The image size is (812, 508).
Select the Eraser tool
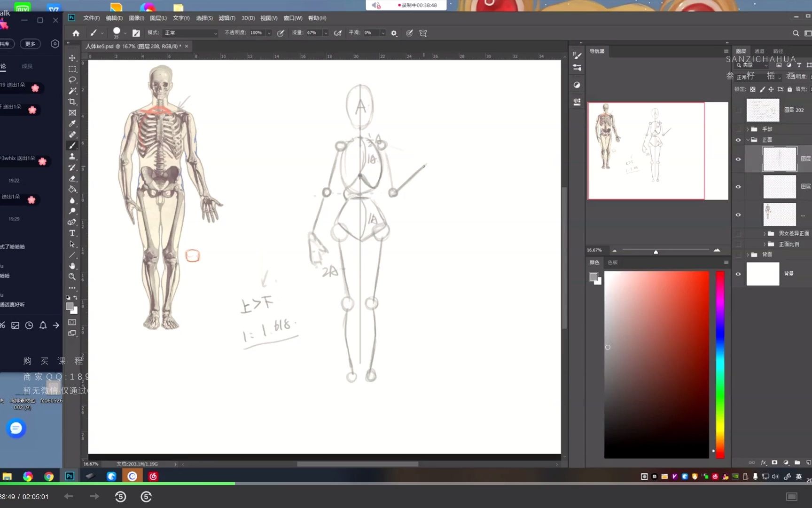[x=72, y=178]
